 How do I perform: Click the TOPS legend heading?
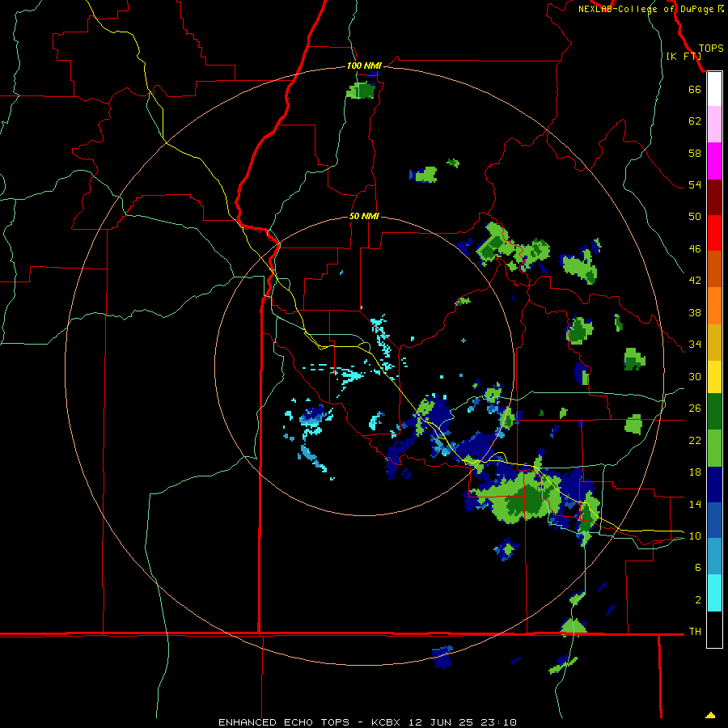tap(711, 48)
